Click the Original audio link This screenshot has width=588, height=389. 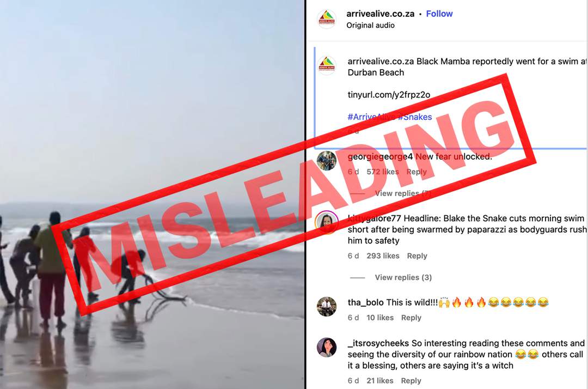tap(371, 26)
